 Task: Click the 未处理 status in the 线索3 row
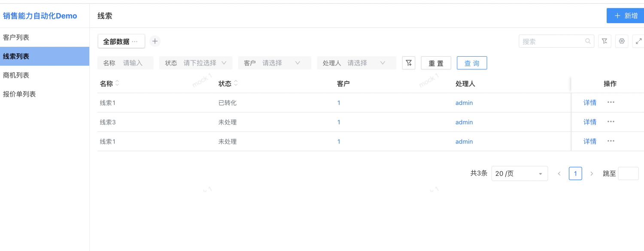228,122
